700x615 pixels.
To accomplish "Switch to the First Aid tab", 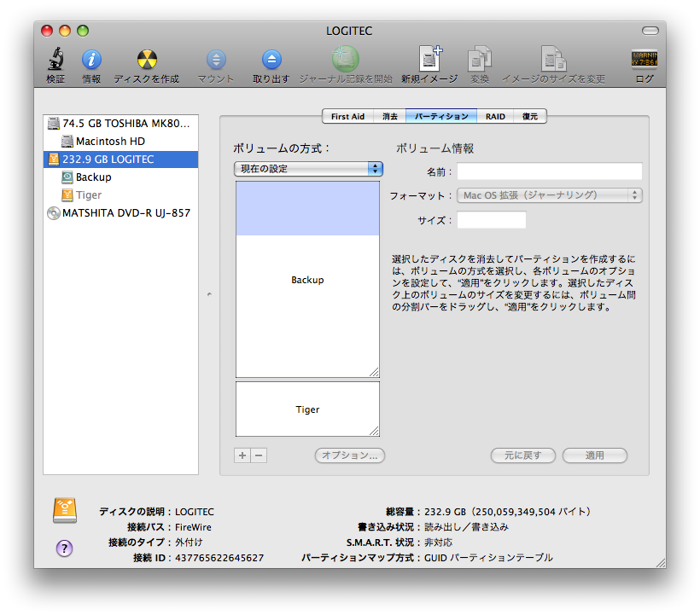I will (347, 116).
